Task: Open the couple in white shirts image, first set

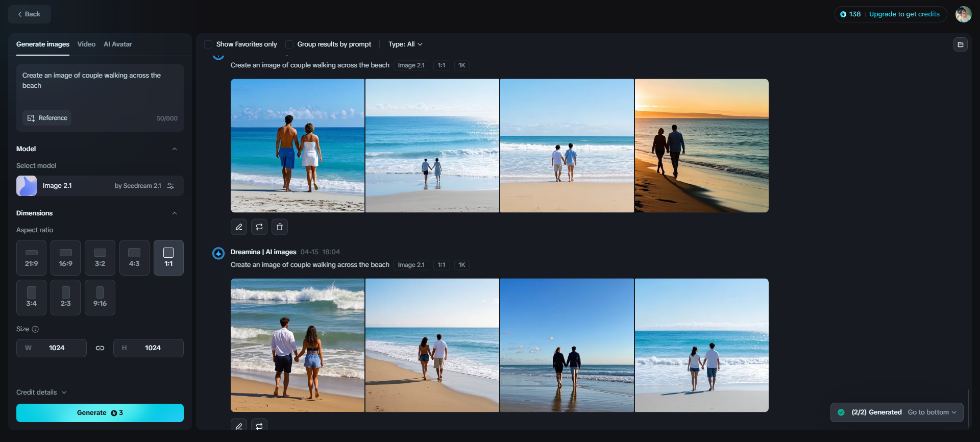Action: pyautogui.click(x=567, y=145)
